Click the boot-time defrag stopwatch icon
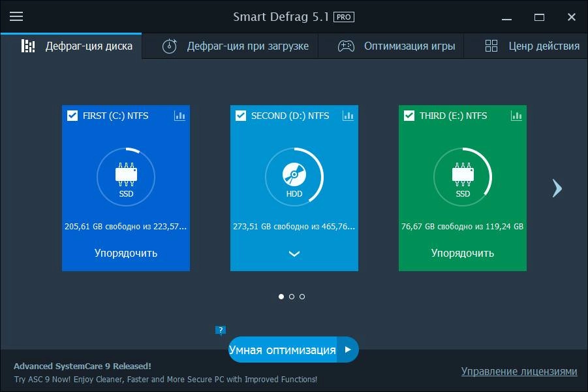The height and width of the screenshot is (392, 588). pos(169,46)
